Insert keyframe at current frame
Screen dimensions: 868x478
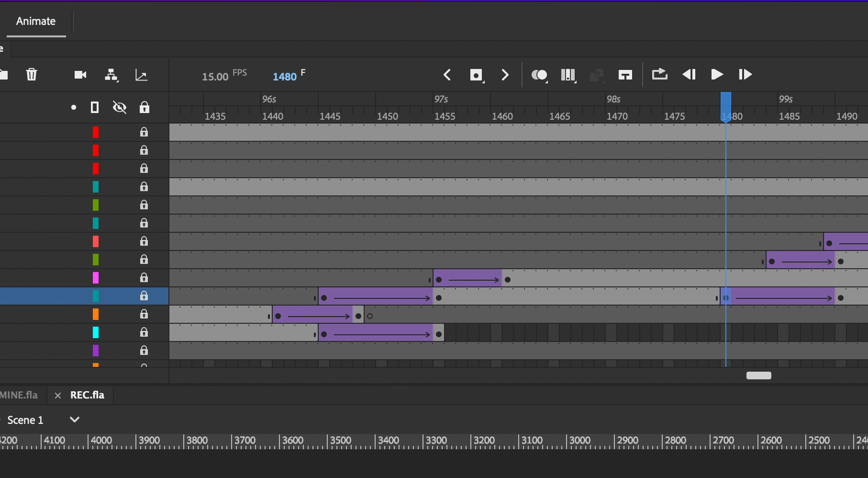tap(477, 75)
